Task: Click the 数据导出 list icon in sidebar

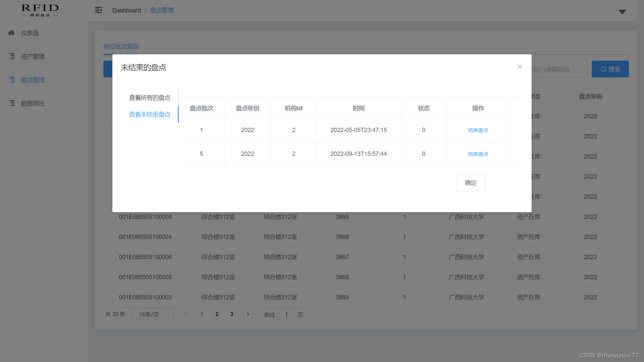Action: tap(12, 103)
